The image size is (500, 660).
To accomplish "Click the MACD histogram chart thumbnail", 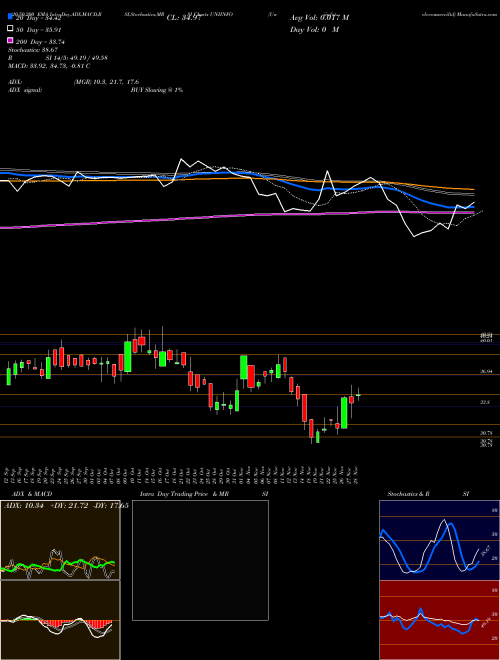I will (60, 620).
